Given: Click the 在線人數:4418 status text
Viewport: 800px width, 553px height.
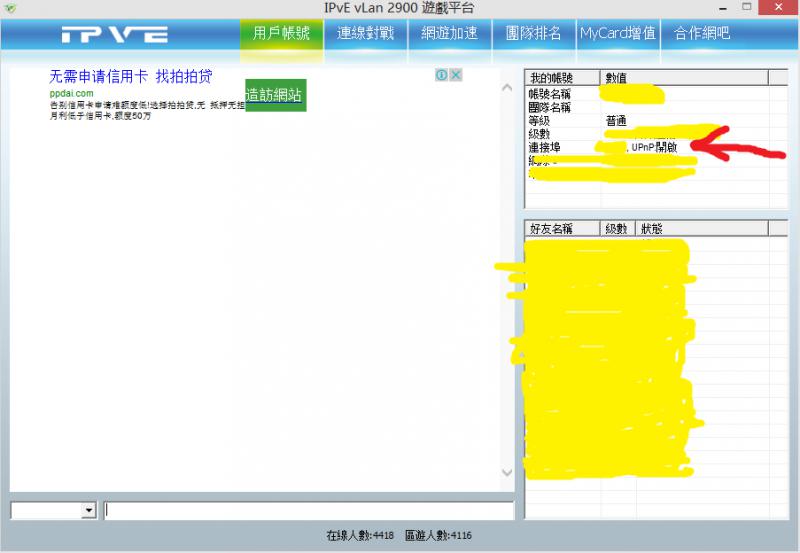Looking at the screenshot, I should click(x=360, y=535).
